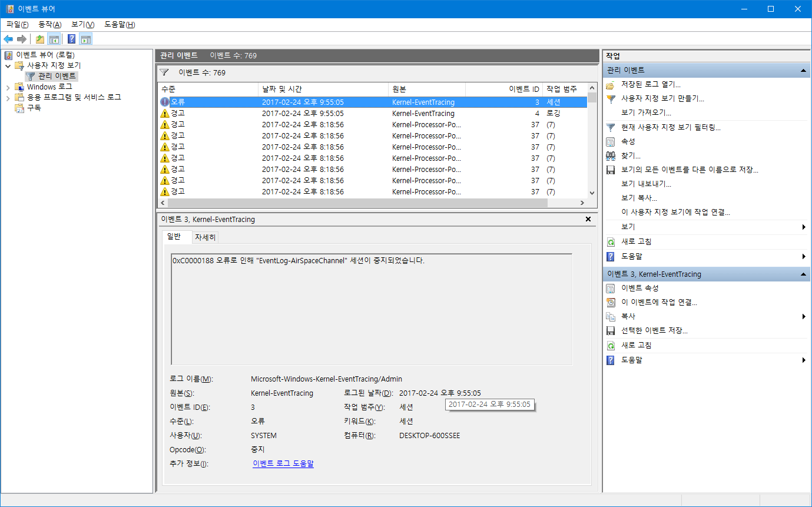Switch to the 자세히 tab
The width and height of the screenshot is (812, 507).
(205, 237)
